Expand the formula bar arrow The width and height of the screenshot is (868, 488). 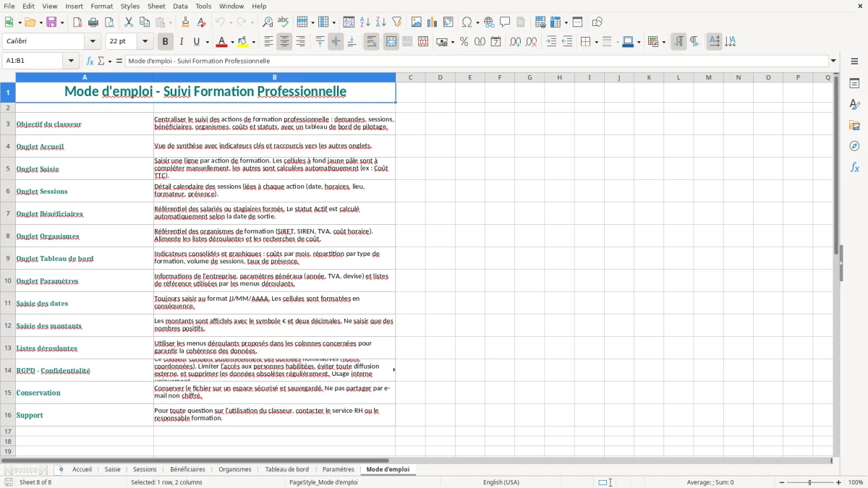tap(833, 61)
